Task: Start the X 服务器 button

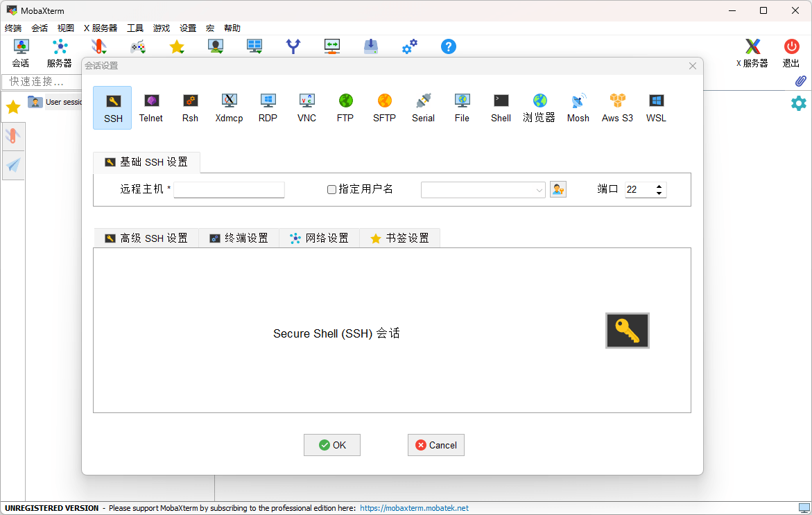Action: (x=752, y=53)
